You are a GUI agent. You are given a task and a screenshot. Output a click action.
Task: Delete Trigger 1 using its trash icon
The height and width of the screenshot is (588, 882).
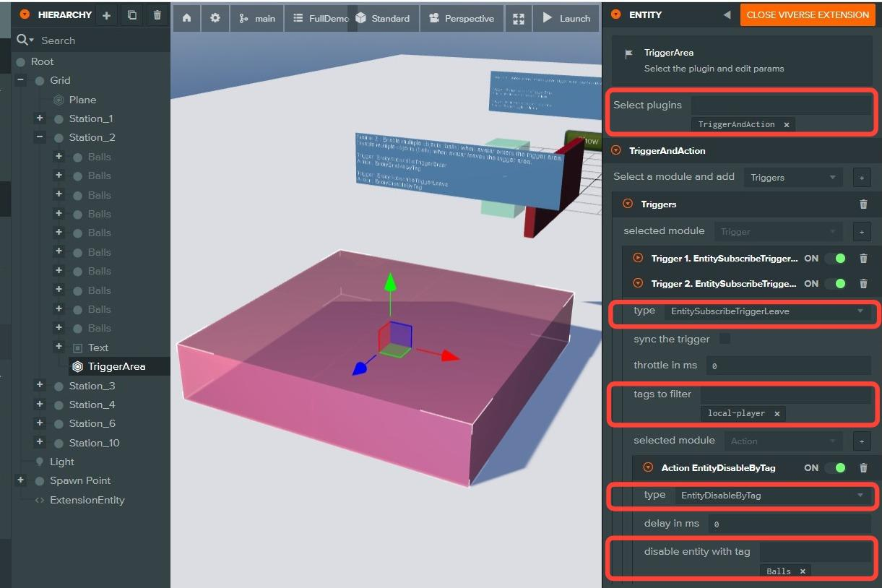click(863, 259)
